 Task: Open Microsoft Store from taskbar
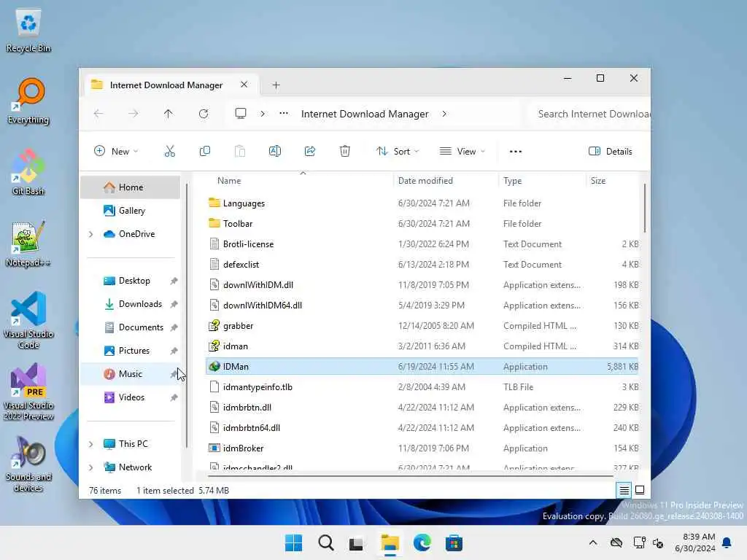[x=454, y=542]
